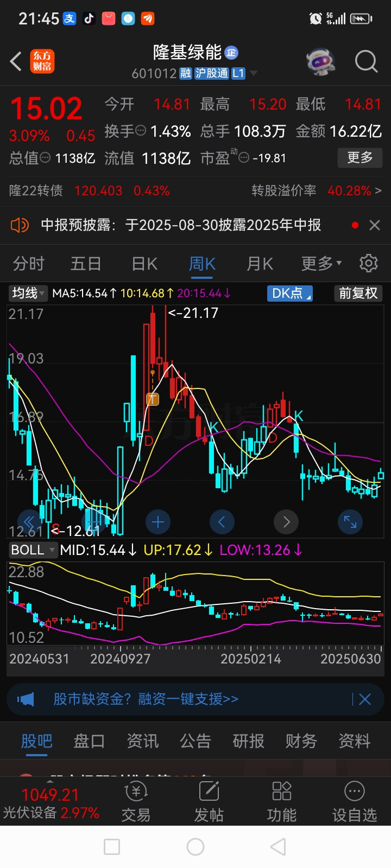Tap the Android home circle button
Image resolution: width=391 pixels, height=868 pixels.
[x=195, y=847]
